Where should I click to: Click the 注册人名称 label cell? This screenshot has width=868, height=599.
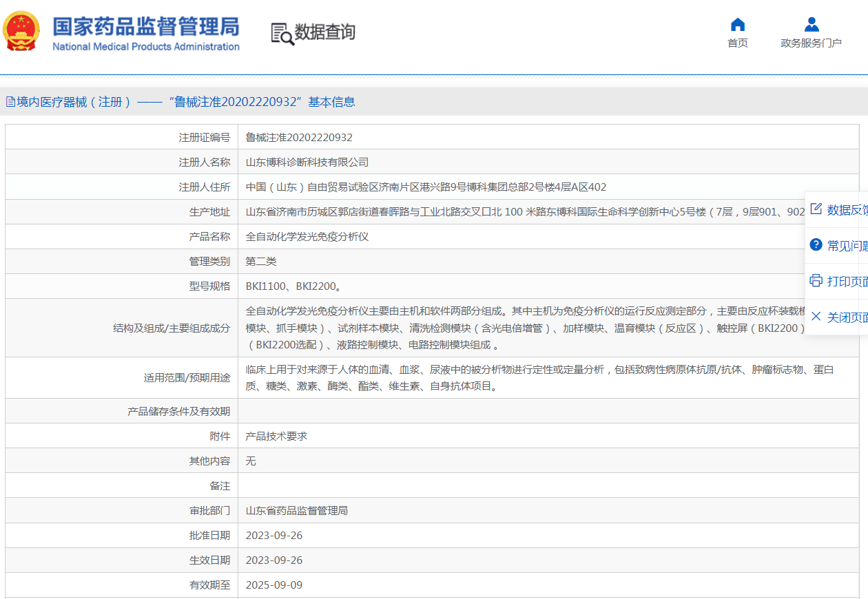(x=122, y=162)
